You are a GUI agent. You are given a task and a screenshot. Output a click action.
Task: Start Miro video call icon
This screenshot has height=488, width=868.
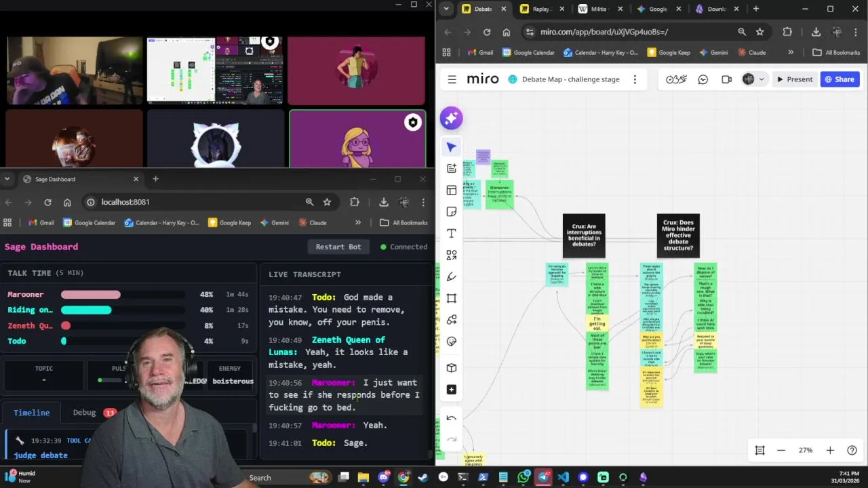coord(726,79)
